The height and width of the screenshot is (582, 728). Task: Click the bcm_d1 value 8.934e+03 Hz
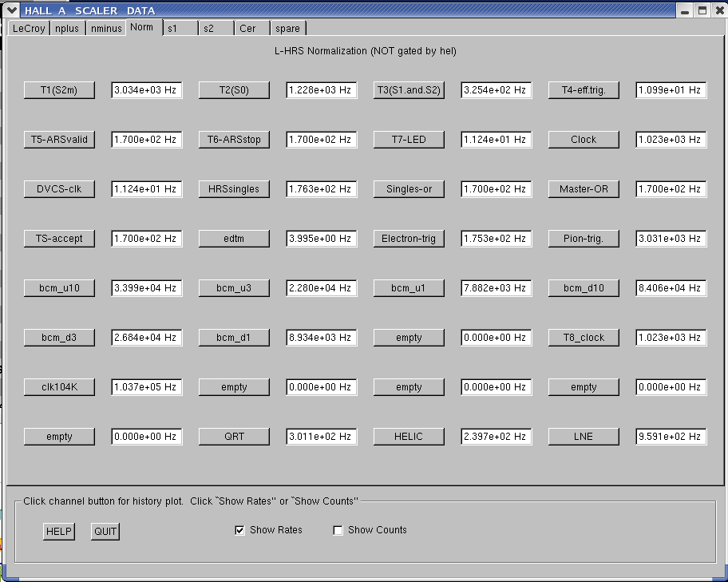coord(322,338)
